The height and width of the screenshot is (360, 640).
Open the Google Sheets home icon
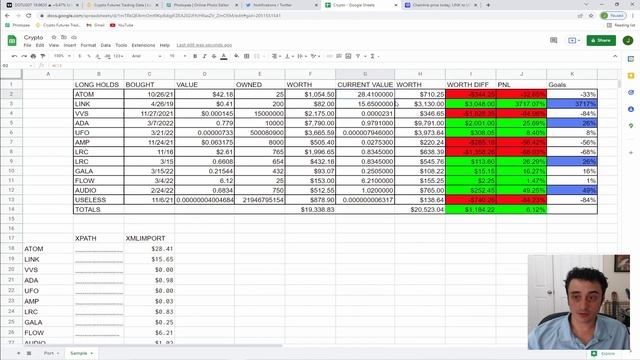coord(12,40)
